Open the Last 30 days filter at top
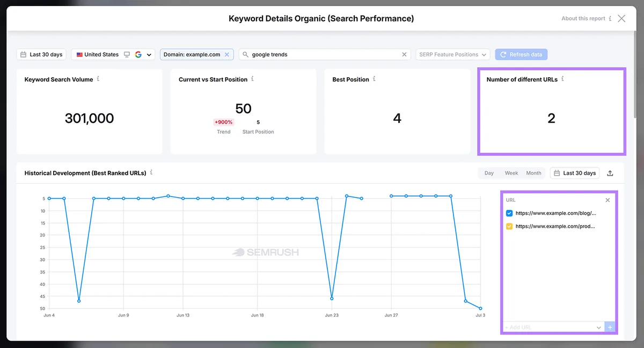 point(41,54)
